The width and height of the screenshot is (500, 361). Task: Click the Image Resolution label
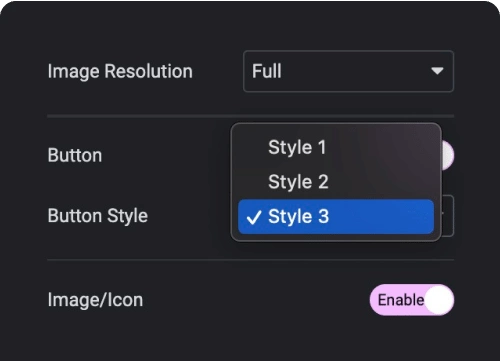click(120, 72)
